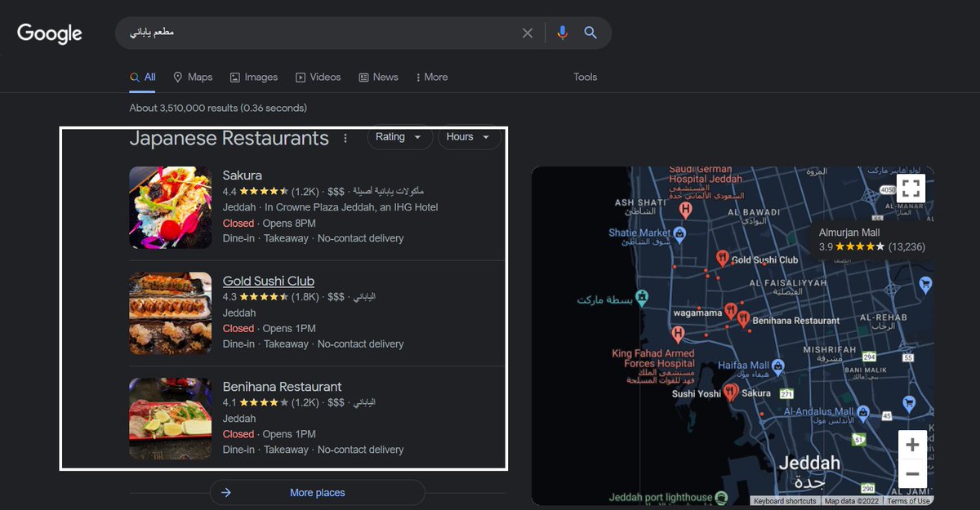
Task: Open the Sakura restaurant listing title
Action: tap(243, 175)
